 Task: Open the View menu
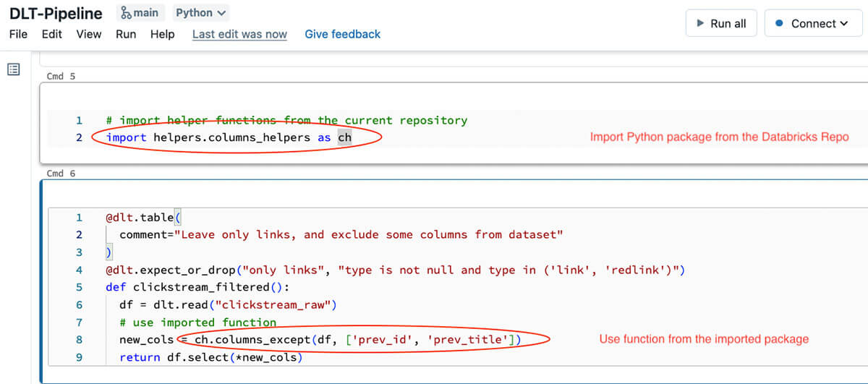click(89, 34)
